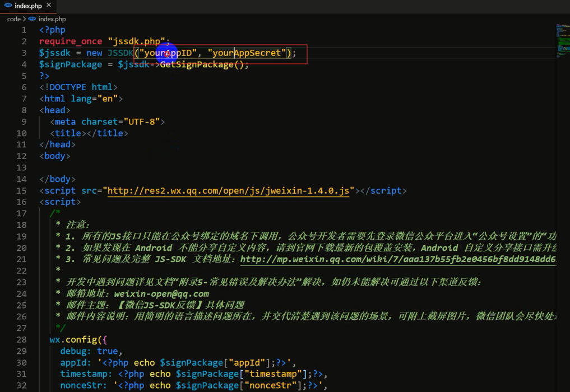Open the mp.weixin.qq.com wiki documentation link

point(398,259)
